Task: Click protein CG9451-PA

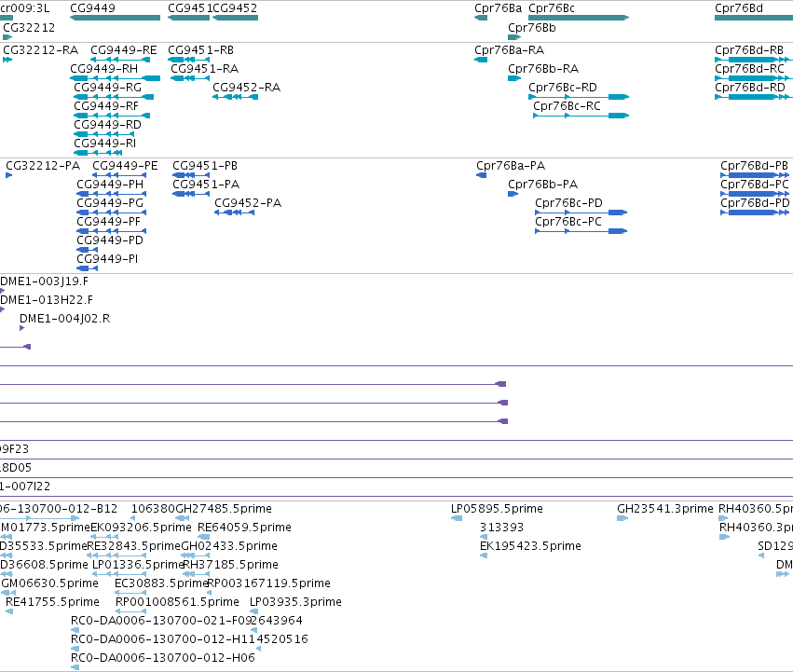Action: 206,185
